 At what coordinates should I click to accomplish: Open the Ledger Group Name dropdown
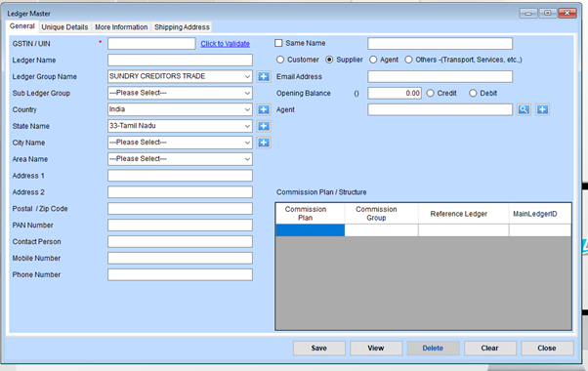point(247,76)
